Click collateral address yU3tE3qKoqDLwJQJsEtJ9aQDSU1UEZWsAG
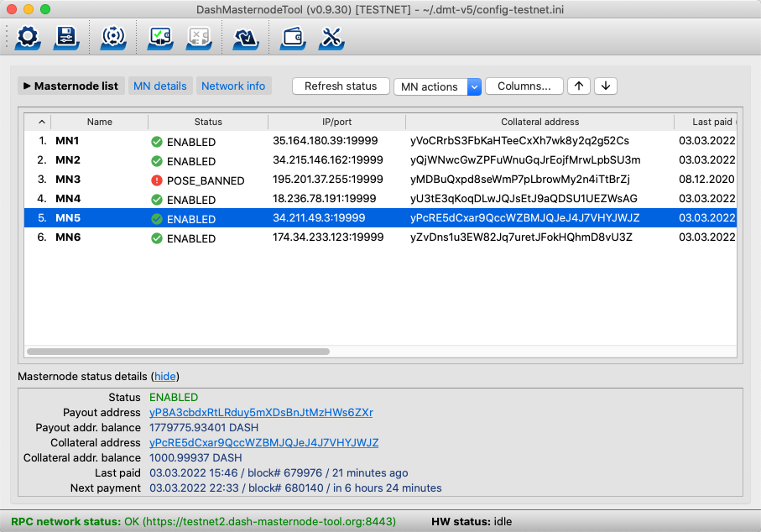The image size is (761, 532). [524, 199]
